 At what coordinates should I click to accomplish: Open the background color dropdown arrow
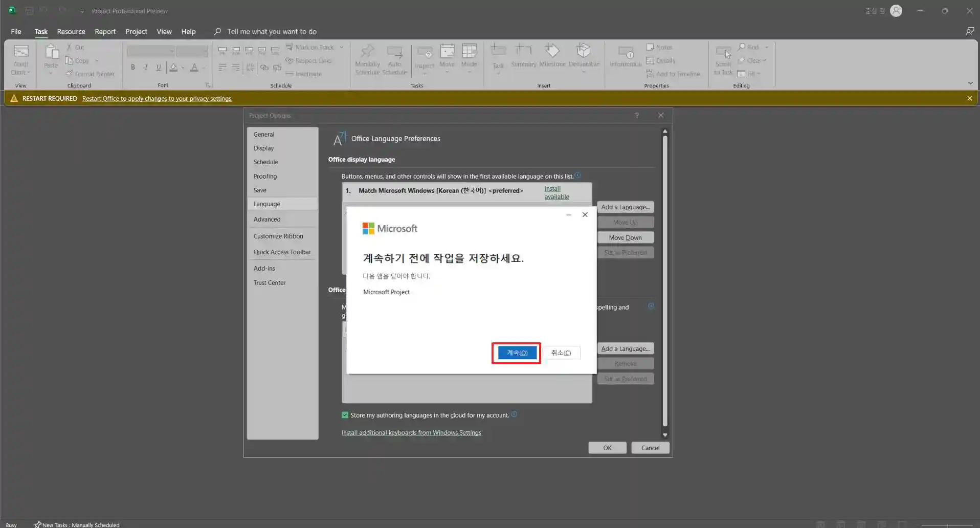pos(183,67)
